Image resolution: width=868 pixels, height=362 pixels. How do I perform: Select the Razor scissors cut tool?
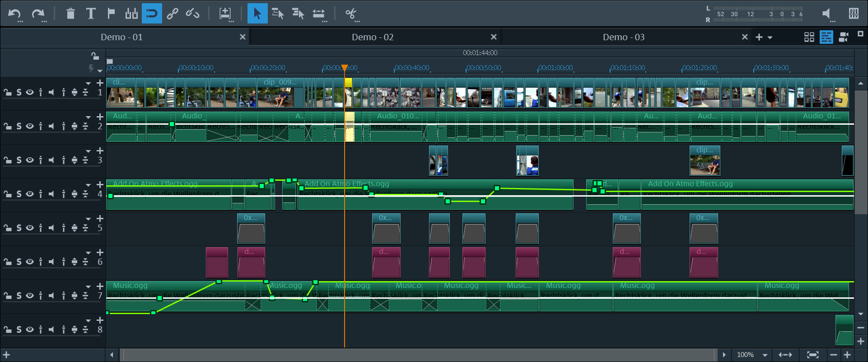tap(351, 14)
